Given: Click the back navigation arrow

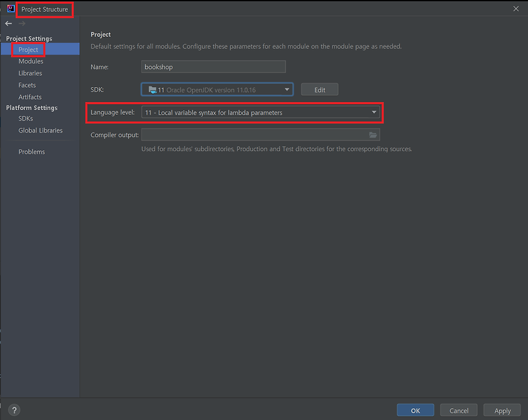Looking at the screenshot, I should [9, 23].
